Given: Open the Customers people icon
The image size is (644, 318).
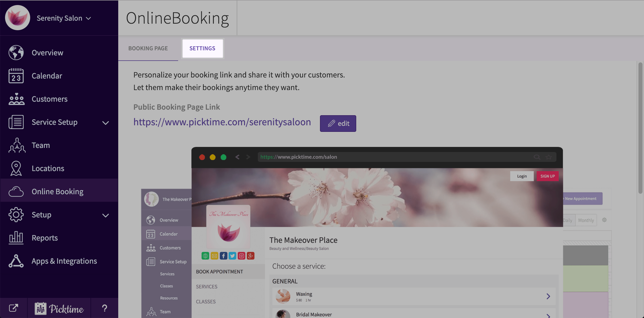Looking at the screenshot, I should (16, 99).
